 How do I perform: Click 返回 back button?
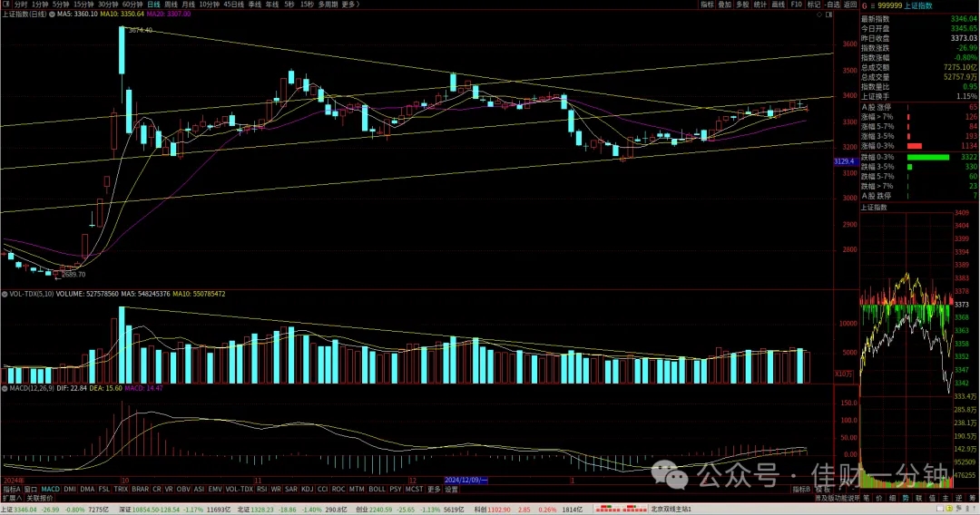point(850,5)
